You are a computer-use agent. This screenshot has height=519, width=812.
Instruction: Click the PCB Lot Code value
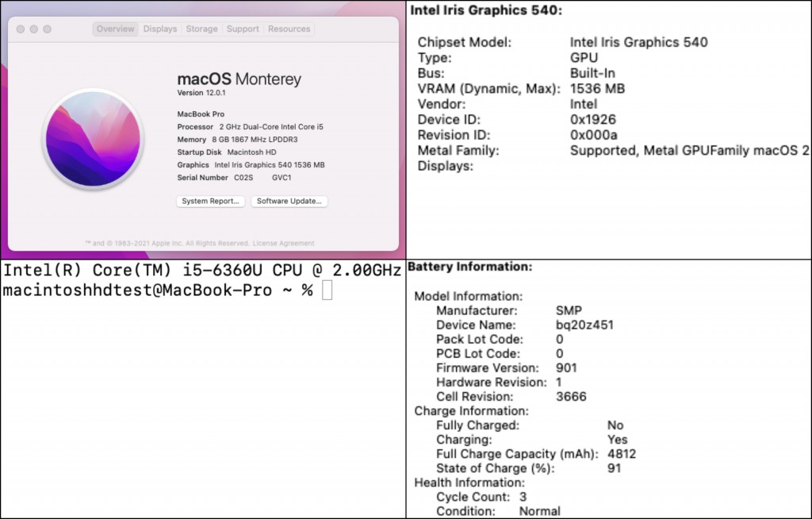pyautogui.click(x=559, y=354)
